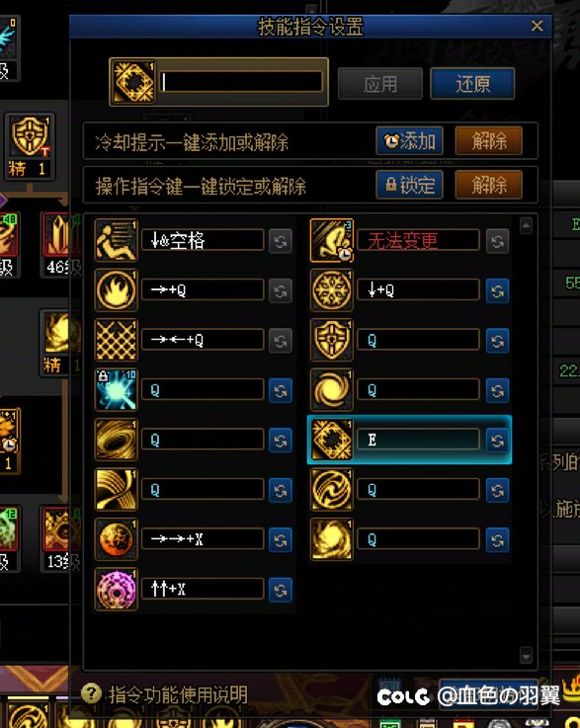580x728 pixels.
Task: Select the snowflake skill icon
Action: click(332, 290)
